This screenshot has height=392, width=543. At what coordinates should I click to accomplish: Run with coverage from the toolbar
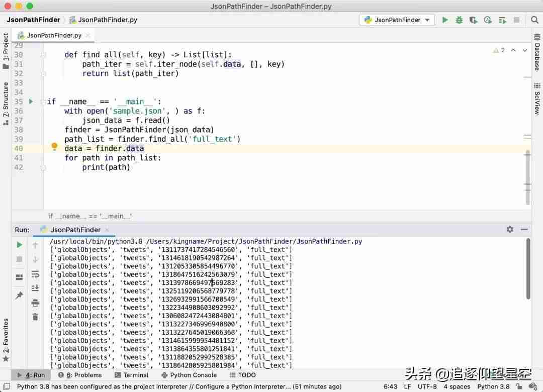(474, 20)
